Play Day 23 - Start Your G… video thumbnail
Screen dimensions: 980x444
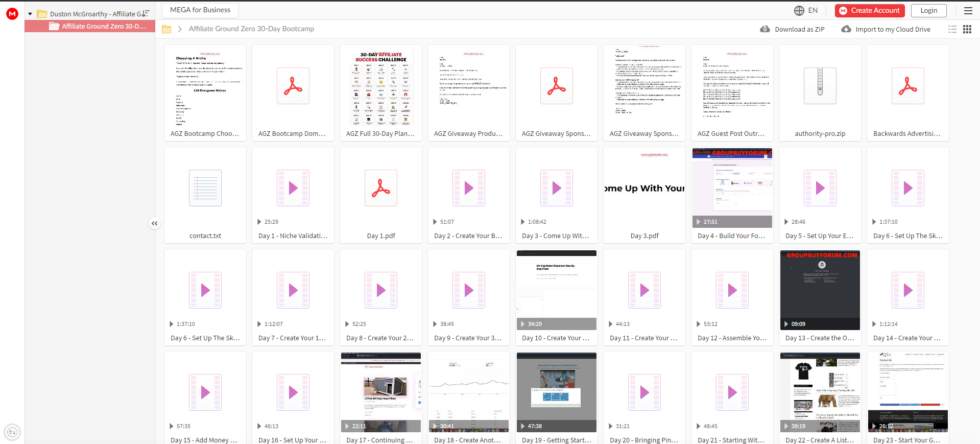click(908, 392)
